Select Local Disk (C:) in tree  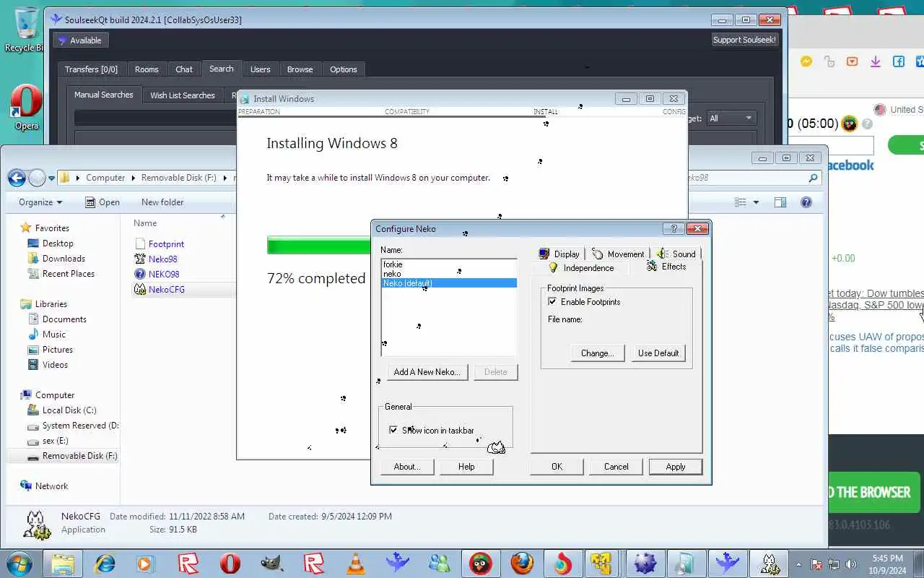(x=69, y=410)
